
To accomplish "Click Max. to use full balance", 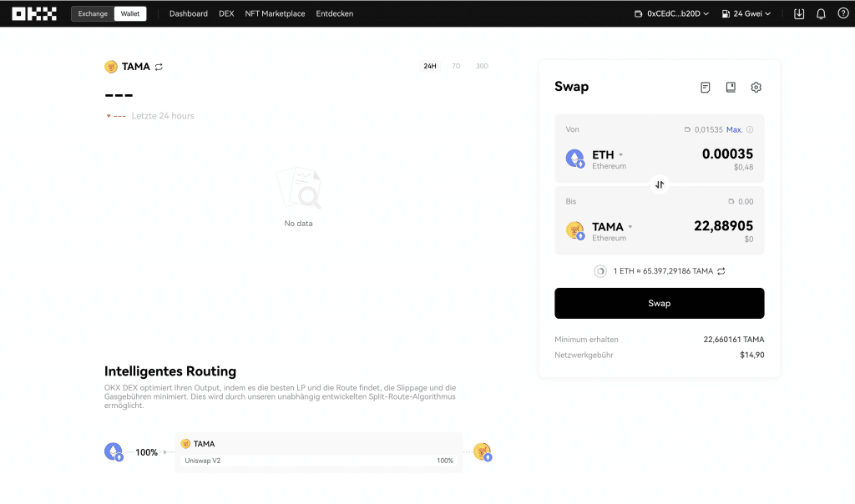I will tap(734, 129).
